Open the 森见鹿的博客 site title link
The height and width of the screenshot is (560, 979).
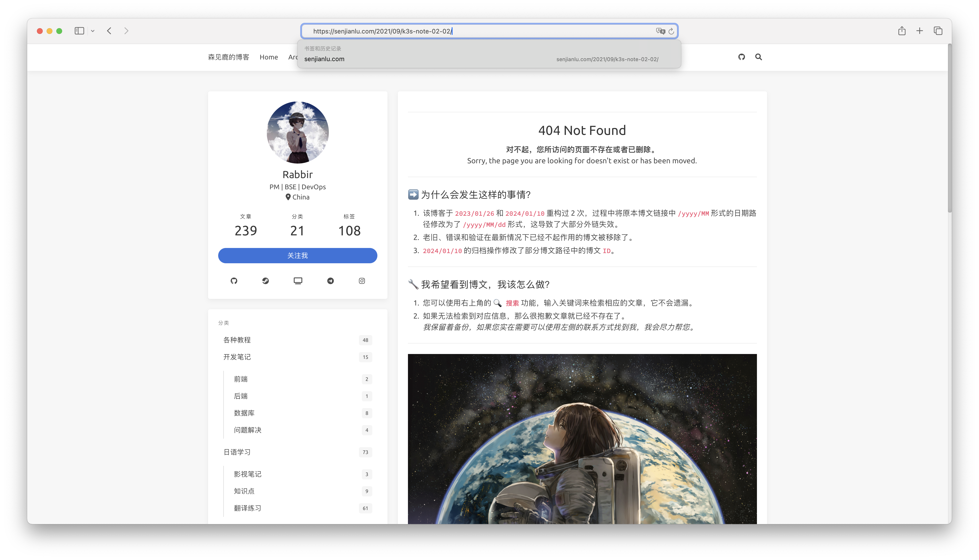tap(229, 57)
